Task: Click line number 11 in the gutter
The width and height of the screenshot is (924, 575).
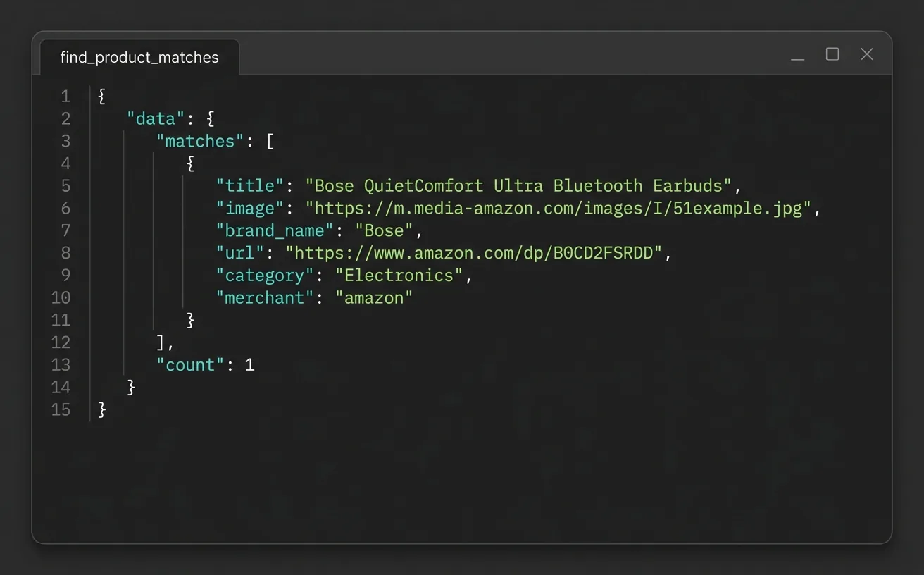Action: (x=61, y=320)
